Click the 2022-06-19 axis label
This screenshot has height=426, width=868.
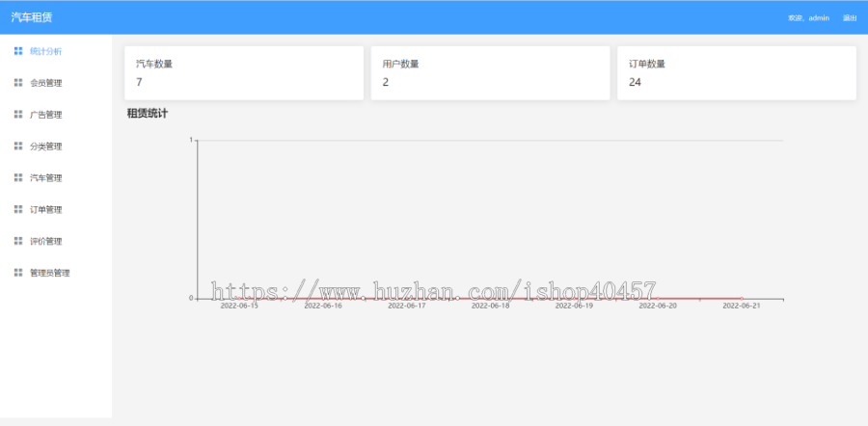click(x=574, y=306)
